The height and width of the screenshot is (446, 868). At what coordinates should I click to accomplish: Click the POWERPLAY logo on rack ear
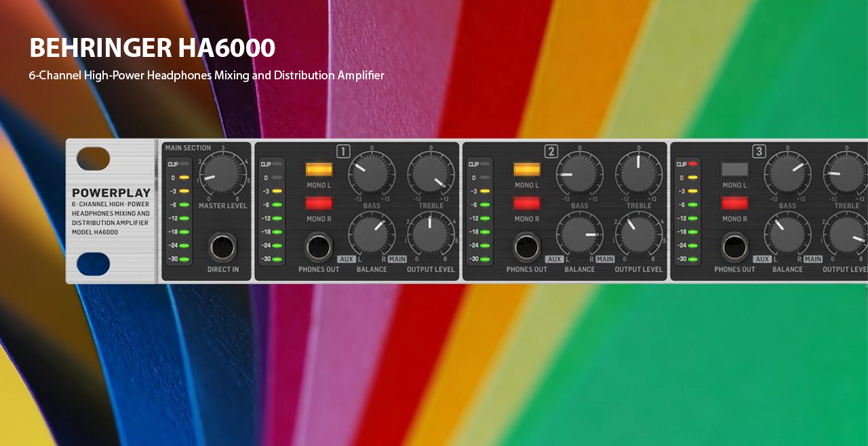(x=111, y=193)
